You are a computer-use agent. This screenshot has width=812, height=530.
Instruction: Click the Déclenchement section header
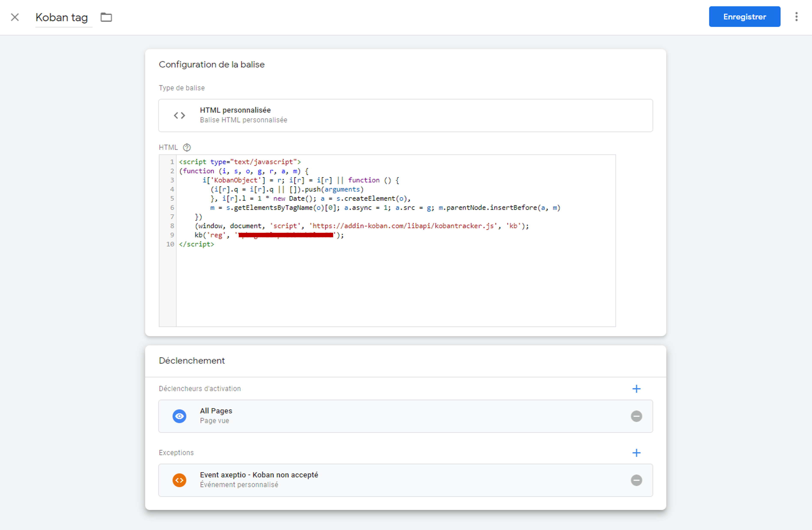click(x=192, y=361)
